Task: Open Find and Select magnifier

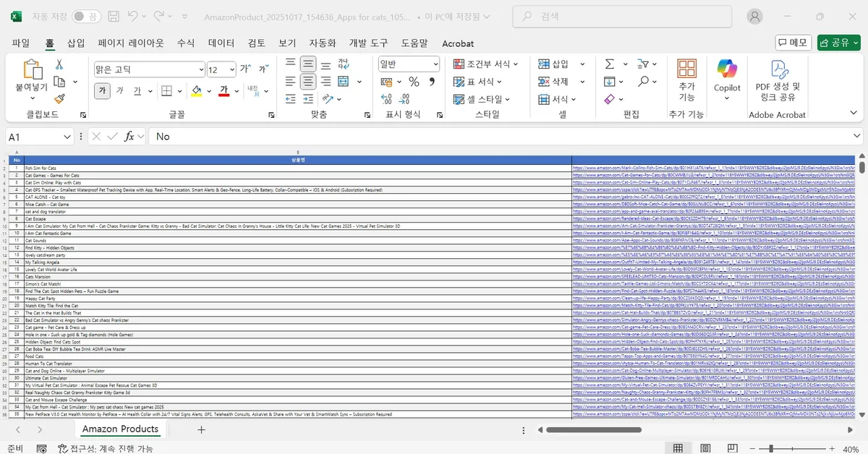Action: coord(642,82)
